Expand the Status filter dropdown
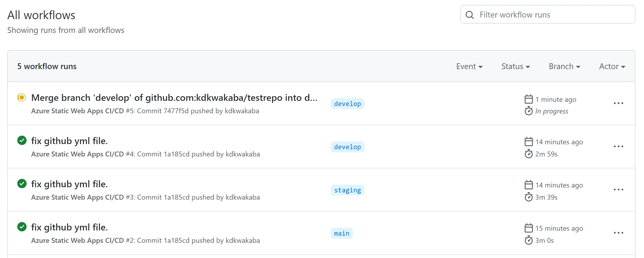Viewport: 644px width, 258px height. click(x=515, y=66)
